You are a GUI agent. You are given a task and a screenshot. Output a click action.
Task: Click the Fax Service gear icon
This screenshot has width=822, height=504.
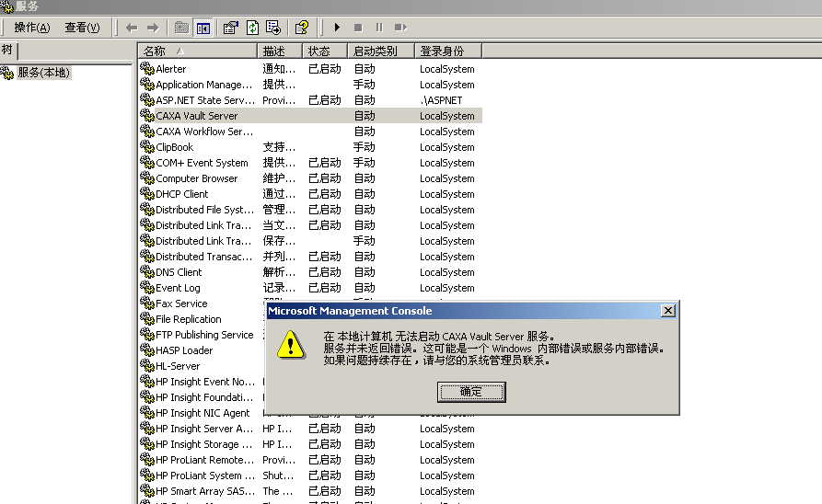click(x=147, y=304)
